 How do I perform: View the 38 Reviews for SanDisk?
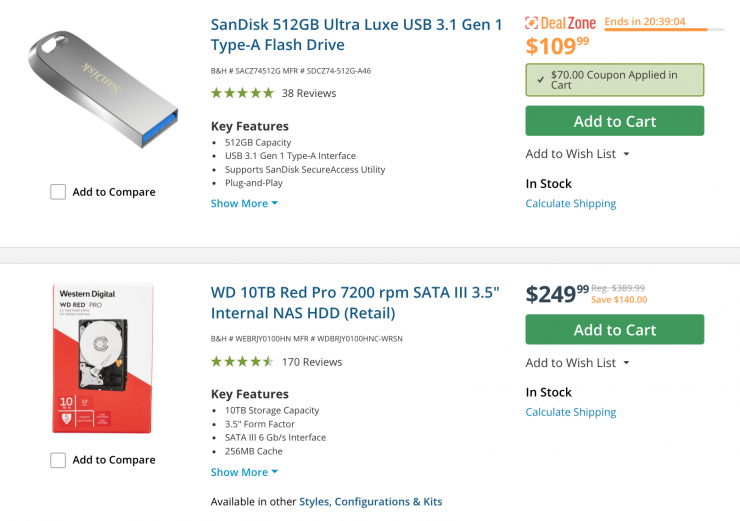pos(309,93)
